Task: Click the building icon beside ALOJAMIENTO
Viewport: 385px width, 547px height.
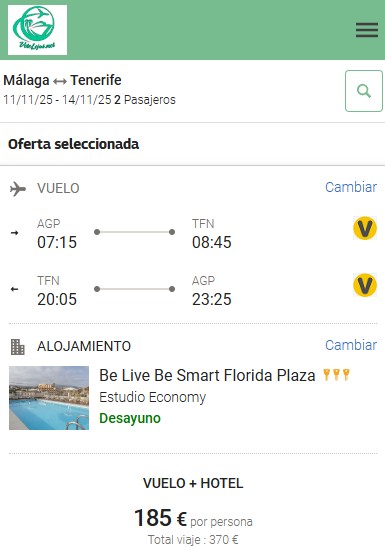Action: pos(18,347)
